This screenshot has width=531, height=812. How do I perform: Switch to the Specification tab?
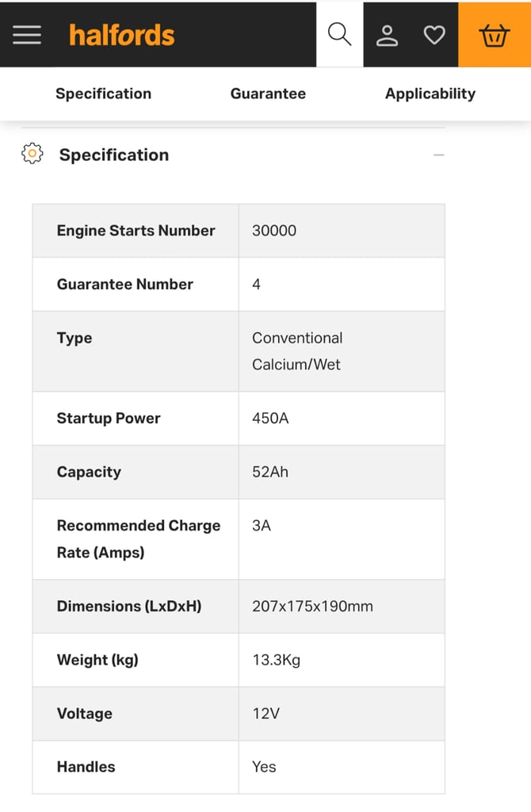pos(103,94)
